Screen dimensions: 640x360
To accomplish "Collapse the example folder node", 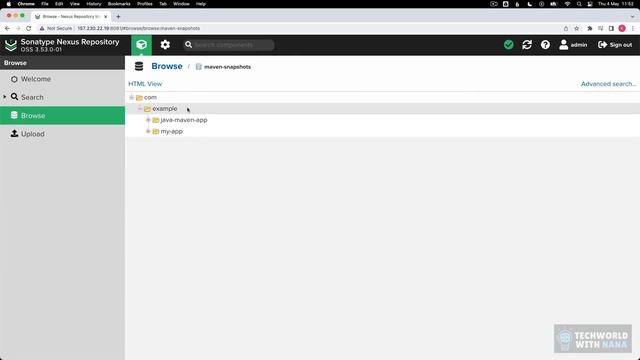I will tap(140, 109).
